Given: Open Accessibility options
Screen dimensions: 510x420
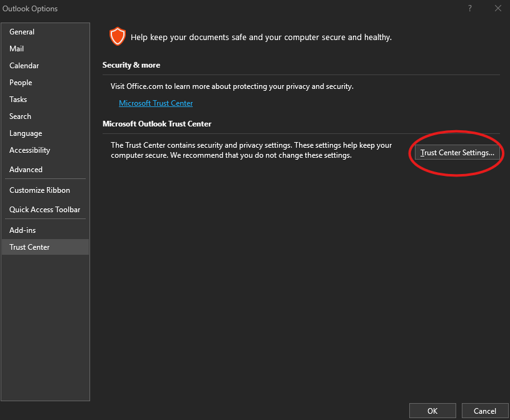Looking at the screenshot, I should tap(29, 150).
